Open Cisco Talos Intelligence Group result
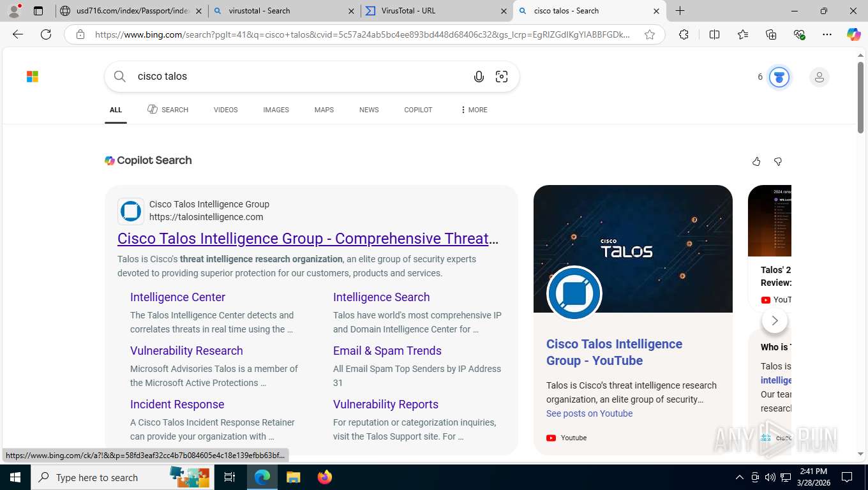868x490 pixels. (x=308, y=239)
